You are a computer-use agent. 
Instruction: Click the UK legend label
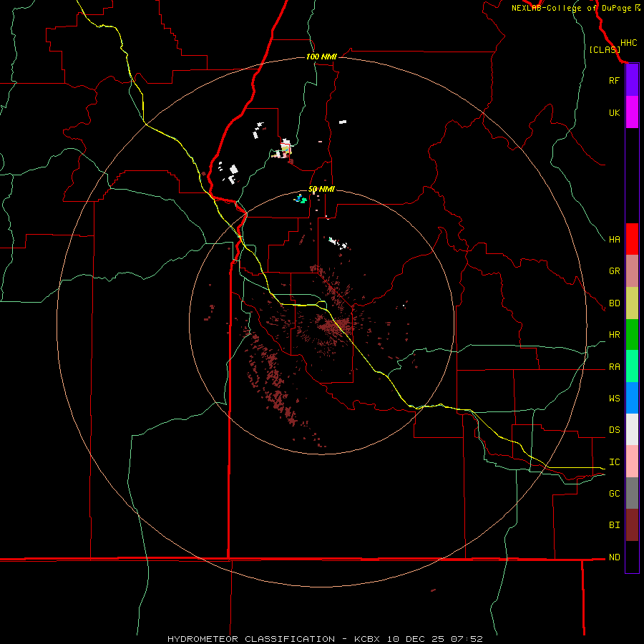[614, 112]
